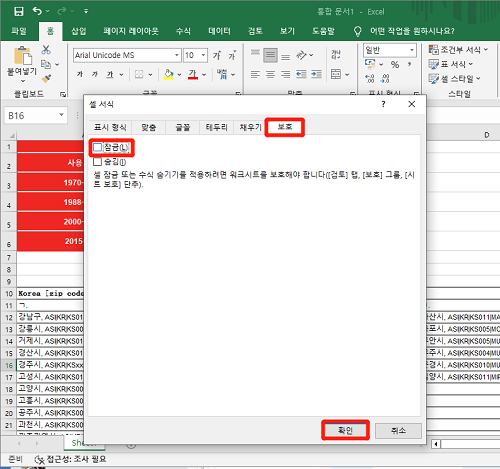The image size is (500, 469).
Task: Click the 확인 button
Action: (x=345, y=430)
